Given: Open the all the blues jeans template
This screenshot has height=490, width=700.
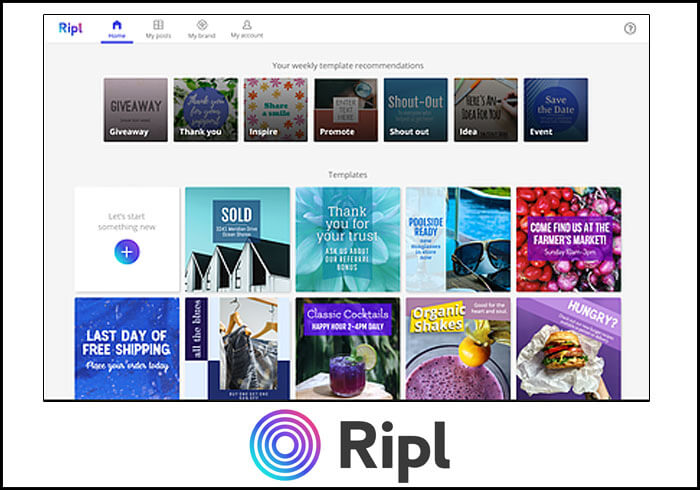Looking at the screenshot, I should coord(238,349).
